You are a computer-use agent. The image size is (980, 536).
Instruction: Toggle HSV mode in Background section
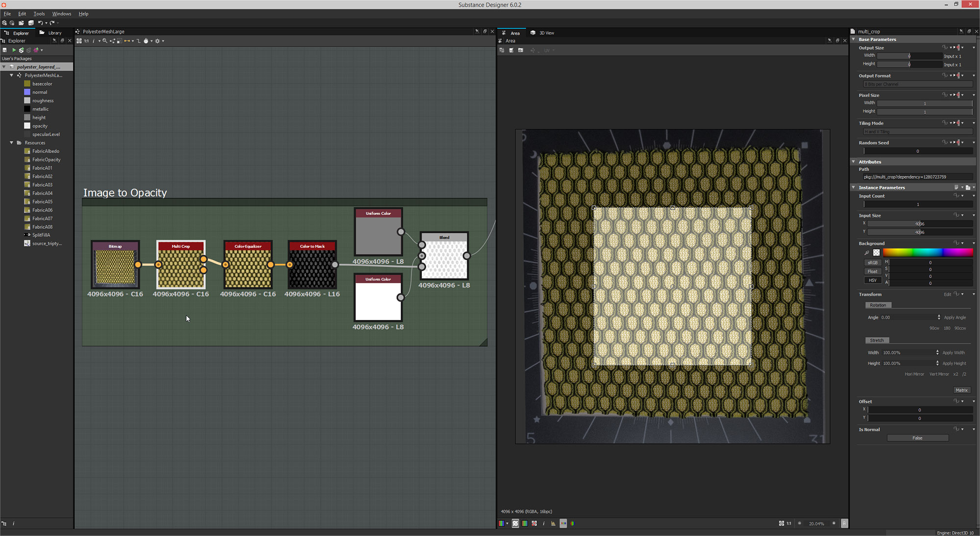(x=873, y=280)
